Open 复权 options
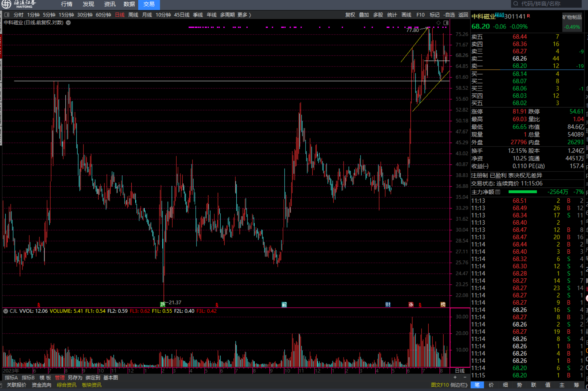The width and height of the screenshot is (588, 391). click(350, 15)
